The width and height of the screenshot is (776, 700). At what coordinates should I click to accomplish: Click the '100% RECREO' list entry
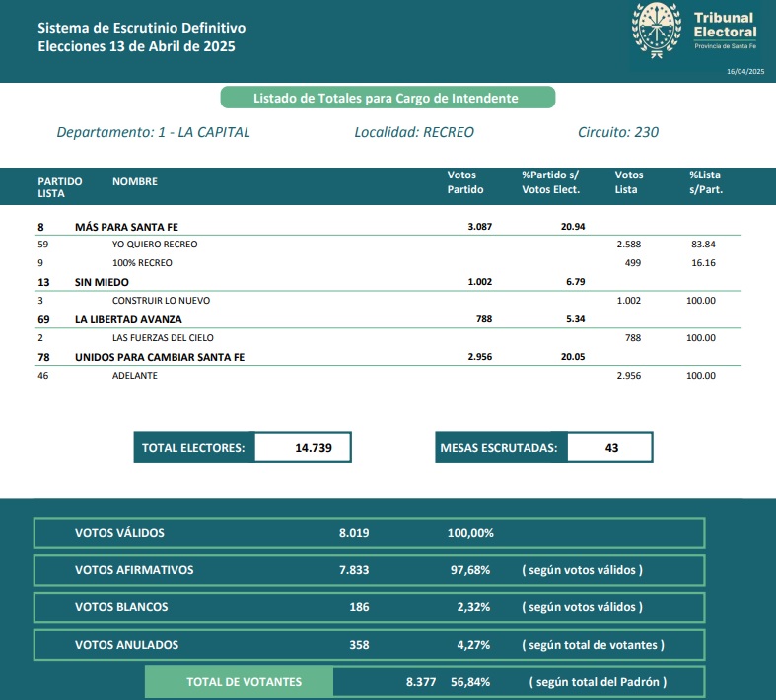142,263
